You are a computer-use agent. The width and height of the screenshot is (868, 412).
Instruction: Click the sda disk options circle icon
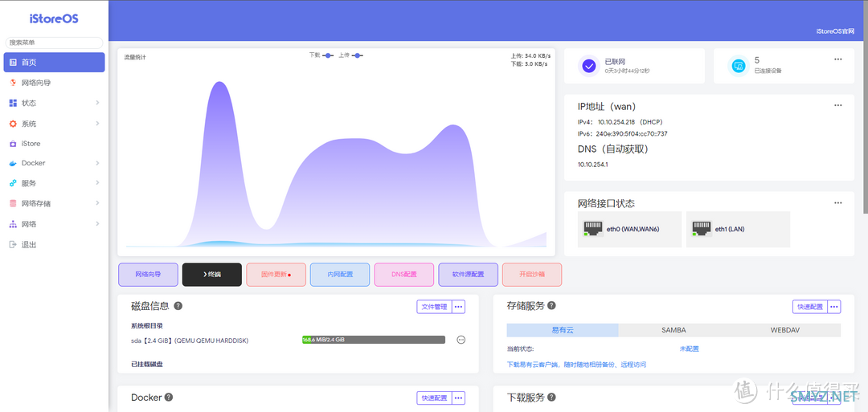461,340
